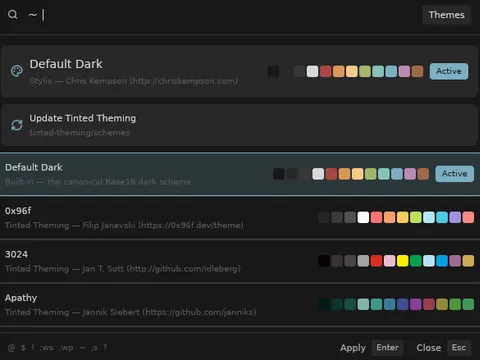Click the $ prefix hint in footer

[x=23, y=348]
